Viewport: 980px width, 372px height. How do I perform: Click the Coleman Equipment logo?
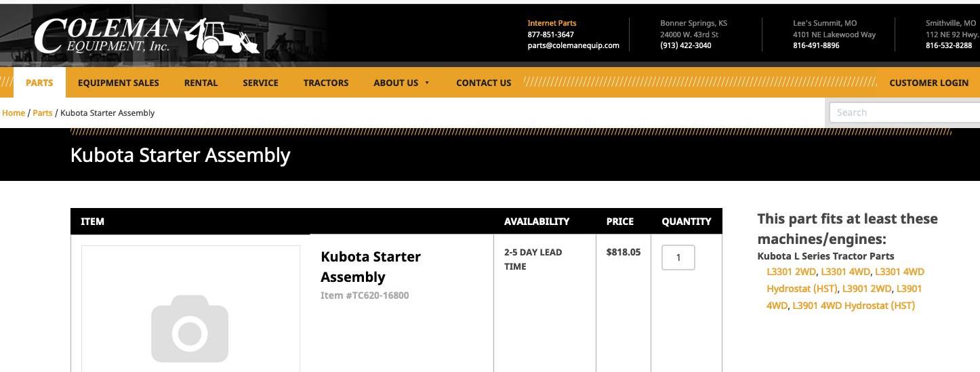[147, 36]
